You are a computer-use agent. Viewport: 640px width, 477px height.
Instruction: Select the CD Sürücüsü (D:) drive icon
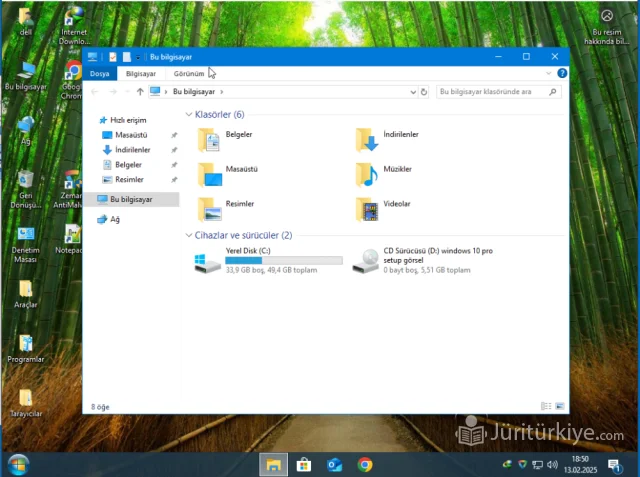click(x=366, y=261)
